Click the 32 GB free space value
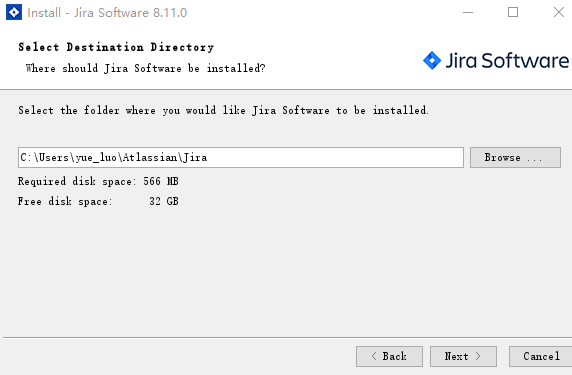The height and width of the screenshot is (375, 572). coord(164,201)
